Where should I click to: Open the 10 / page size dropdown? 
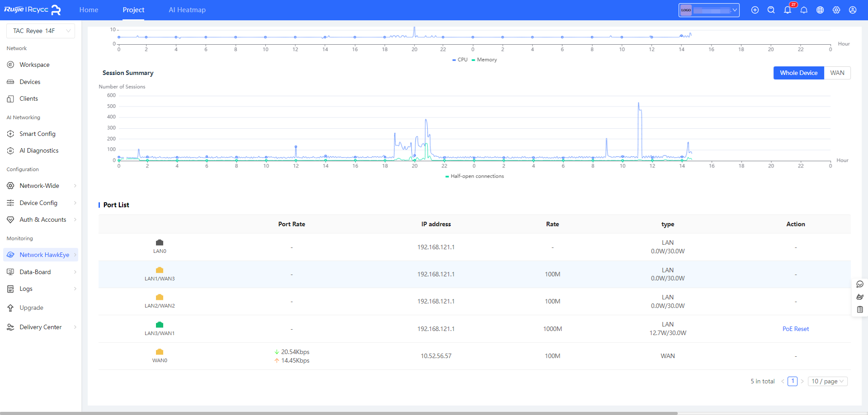coord(827,381)
